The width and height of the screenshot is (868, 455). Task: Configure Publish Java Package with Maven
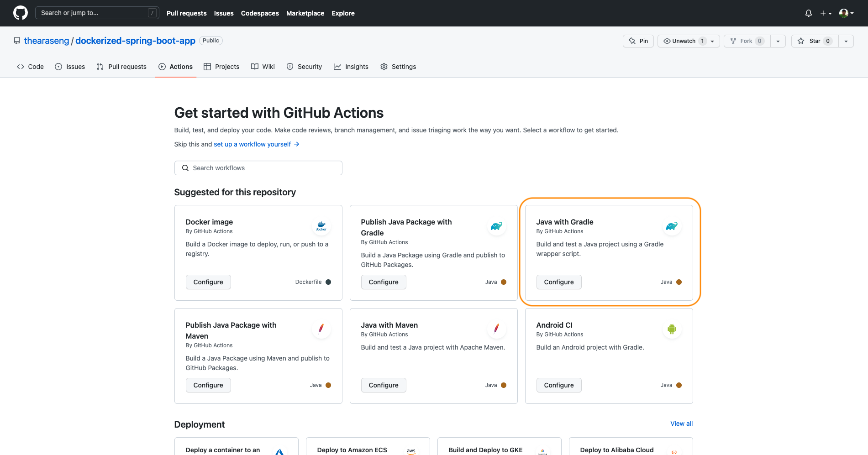pyautogui.click(x=208, y=385)
